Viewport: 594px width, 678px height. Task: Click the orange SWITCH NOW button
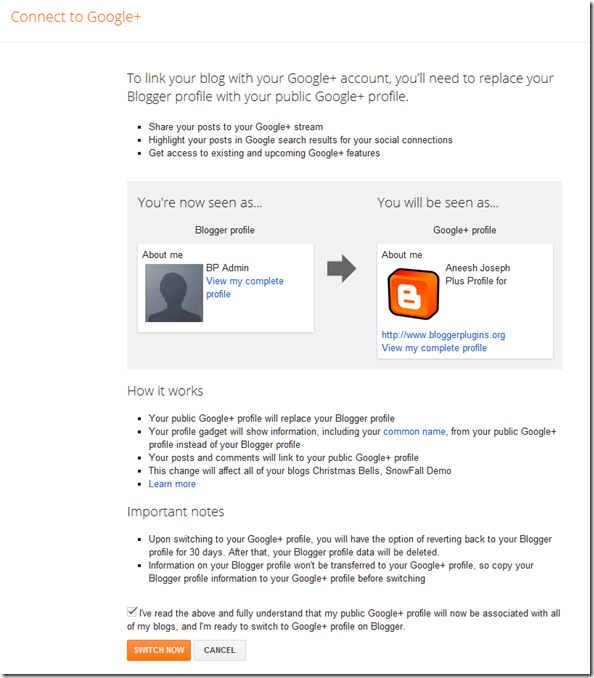coord(159,650)
